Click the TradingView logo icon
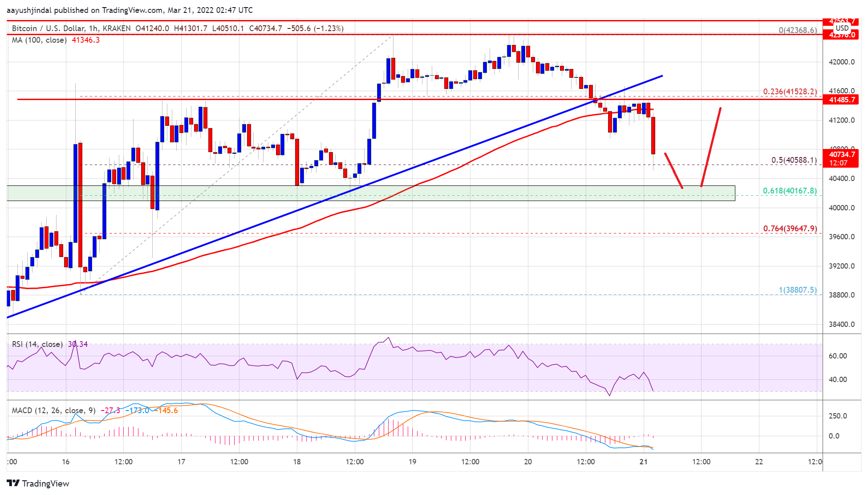This screenshot has width=868, height=495. [x=13, y=483]
